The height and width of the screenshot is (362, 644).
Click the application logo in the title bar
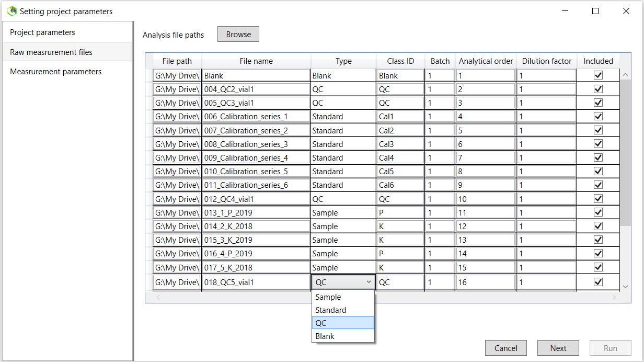[x=11, y=10]
